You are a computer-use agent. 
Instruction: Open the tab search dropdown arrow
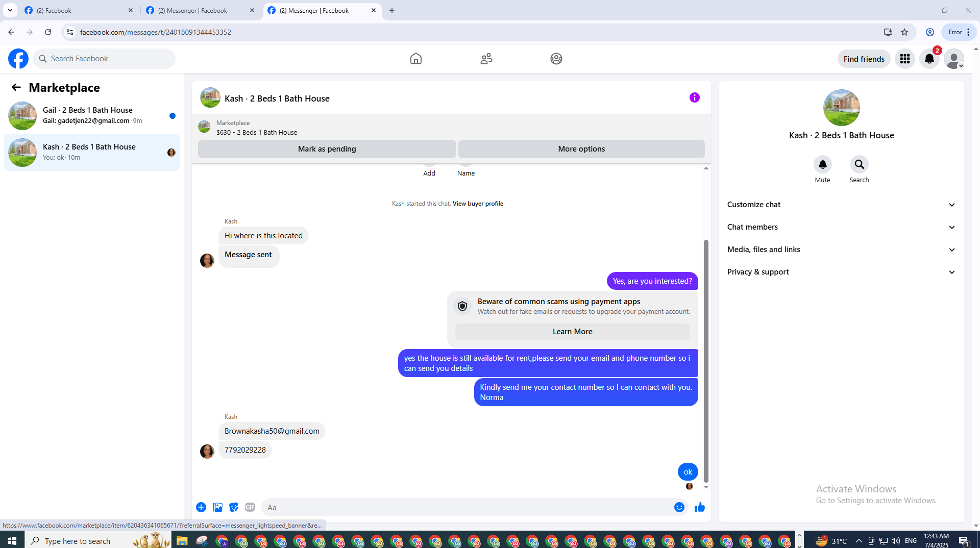click(x=10, y=10)
